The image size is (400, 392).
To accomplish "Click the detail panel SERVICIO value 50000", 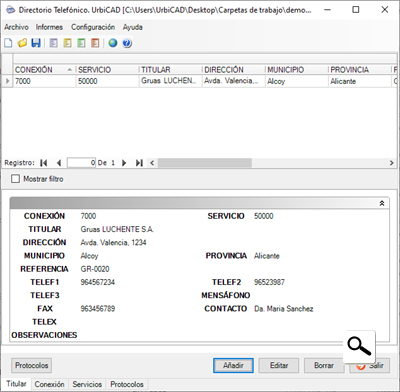I will click(264, 216).
